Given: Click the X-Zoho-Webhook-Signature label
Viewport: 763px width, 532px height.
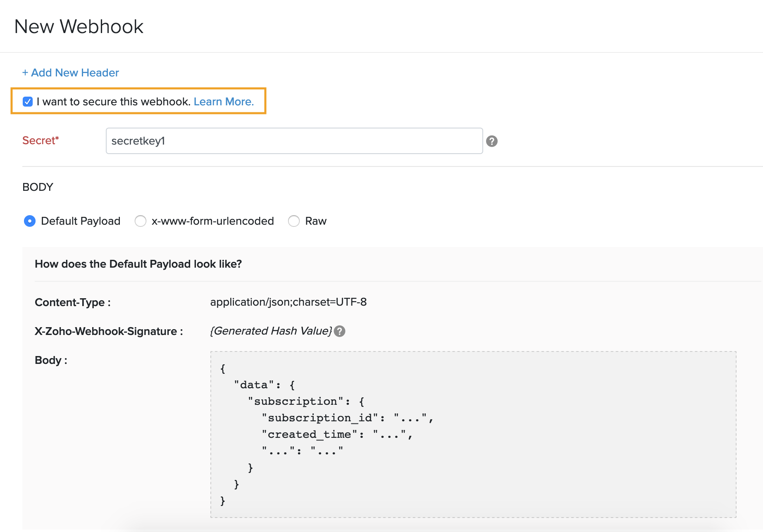Looking at the screenshot, I should point(109,331).
